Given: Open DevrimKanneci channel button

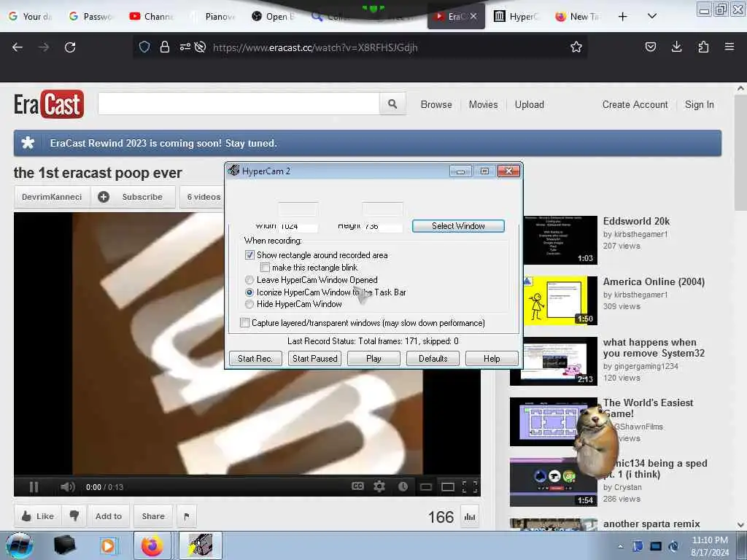Looking at the screenshot, I should point(52,197).
